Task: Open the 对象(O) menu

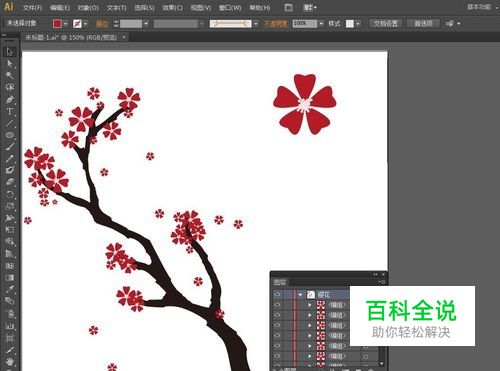Action: point(88,7)
